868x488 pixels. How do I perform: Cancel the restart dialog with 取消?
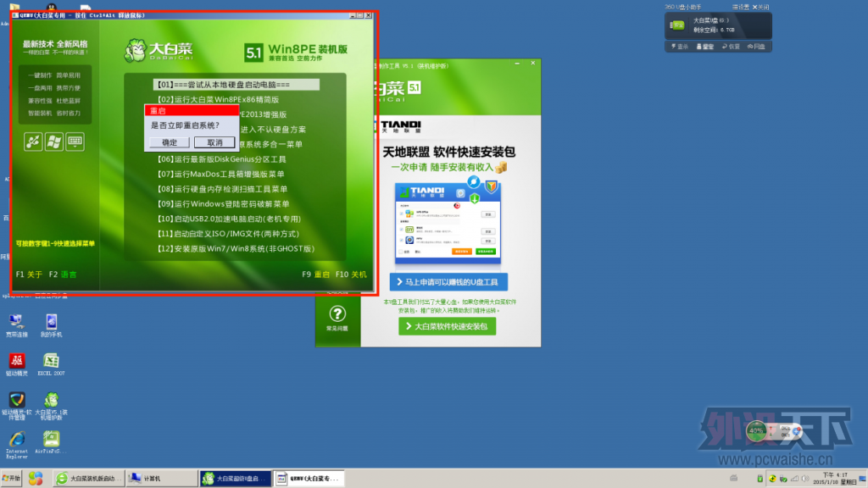(214, 142)
